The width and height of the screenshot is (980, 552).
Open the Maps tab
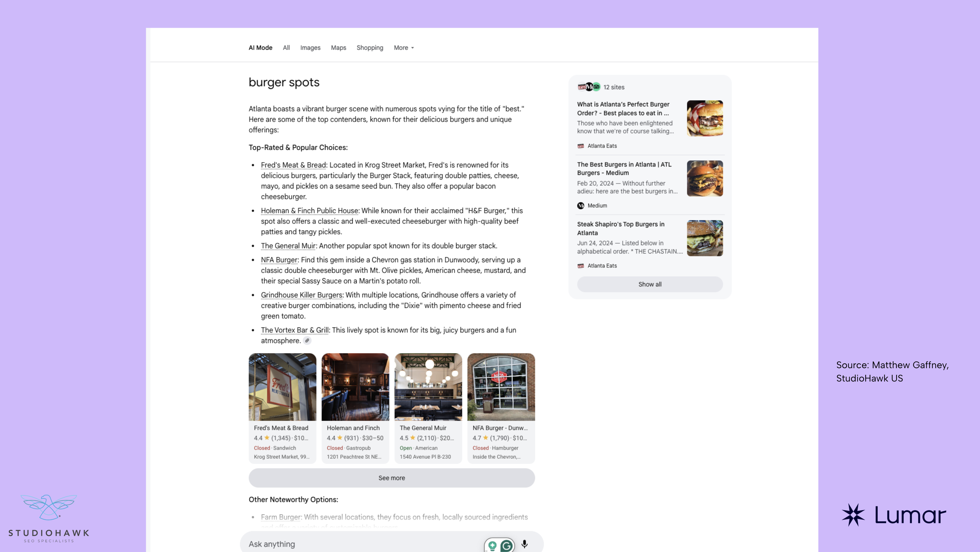click(338, 47)
